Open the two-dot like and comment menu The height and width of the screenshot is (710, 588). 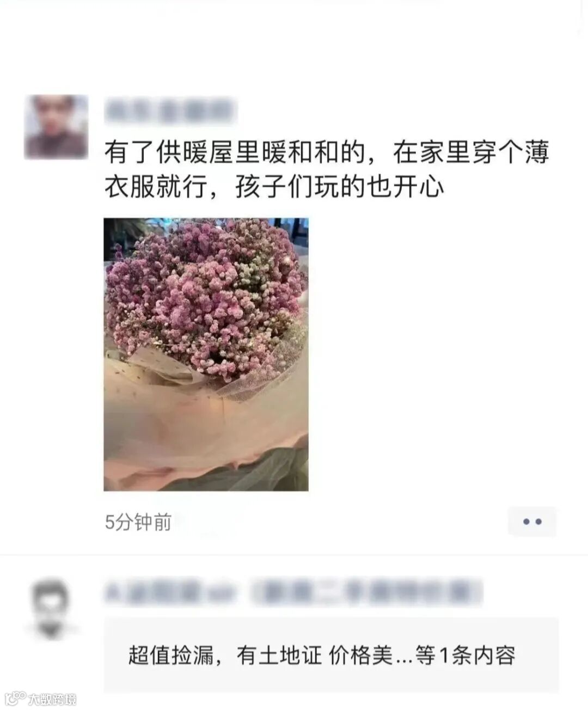(x=532, y=521)
